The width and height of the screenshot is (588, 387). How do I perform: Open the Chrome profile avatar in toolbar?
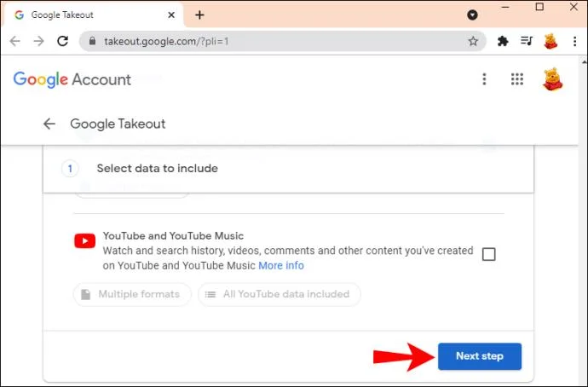pyautogui.click(x=551, y=41)
